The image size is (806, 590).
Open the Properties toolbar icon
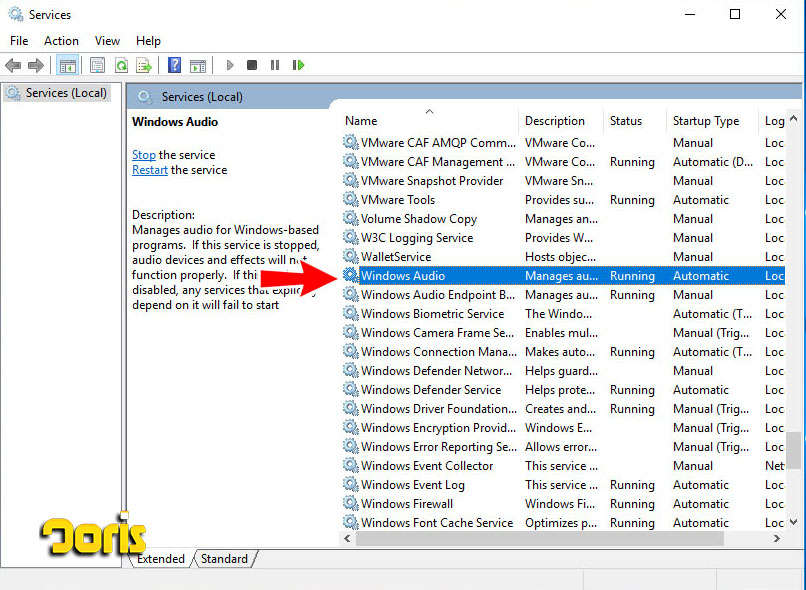(x=97, y=65)
